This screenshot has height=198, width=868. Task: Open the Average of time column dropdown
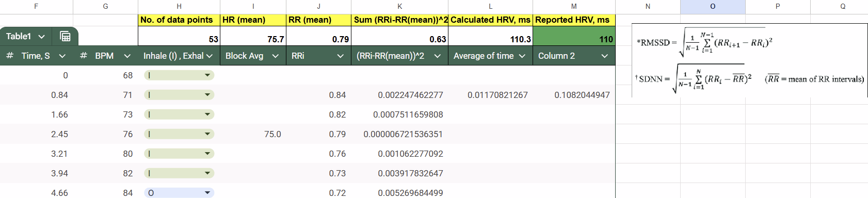(x=522, y=56)
